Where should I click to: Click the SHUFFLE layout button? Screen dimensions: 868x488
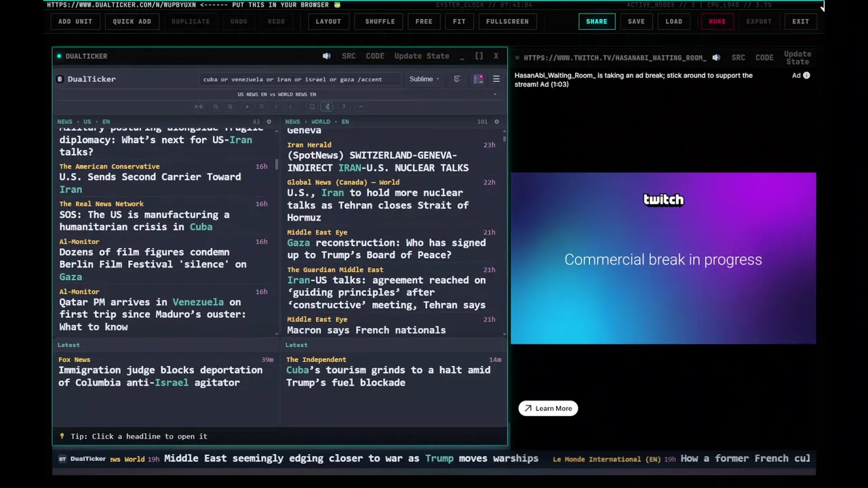pyautogui.click(x=380, y=21)
